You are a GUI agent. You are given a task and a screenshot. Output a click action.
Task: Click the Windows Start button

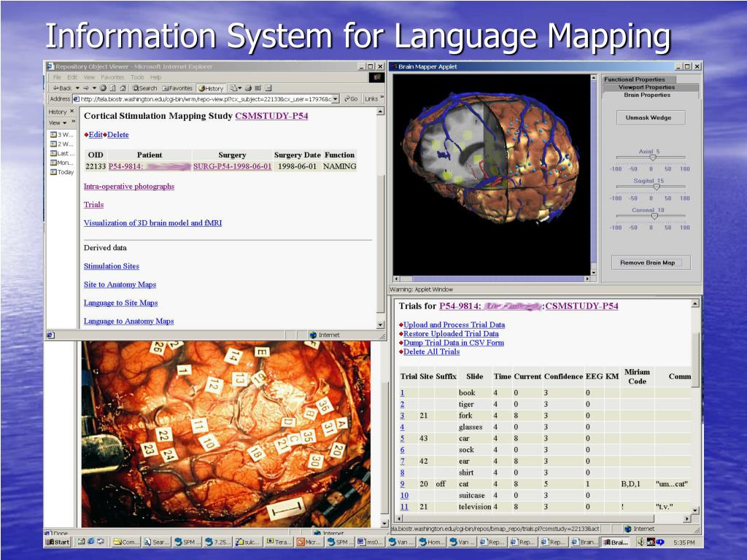pos(58,542)
